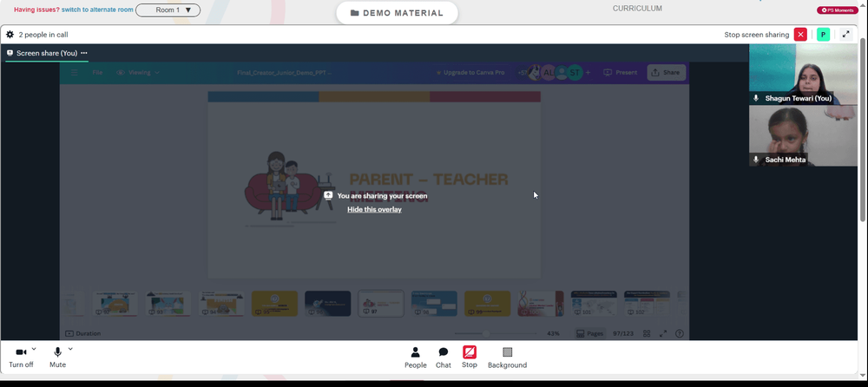Adjust the Canva zoom slider
This screenshot has width=868, height=387.
496,334
